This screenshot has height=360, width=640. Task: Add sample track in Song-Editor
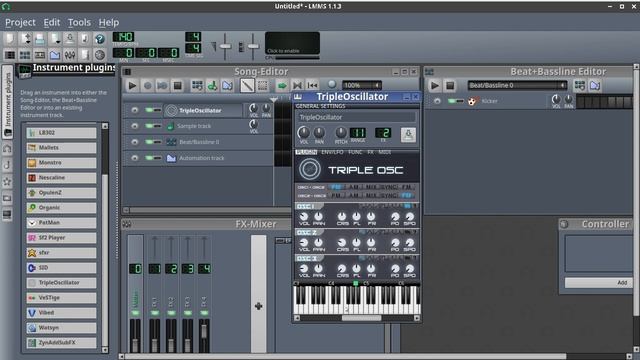212,85
